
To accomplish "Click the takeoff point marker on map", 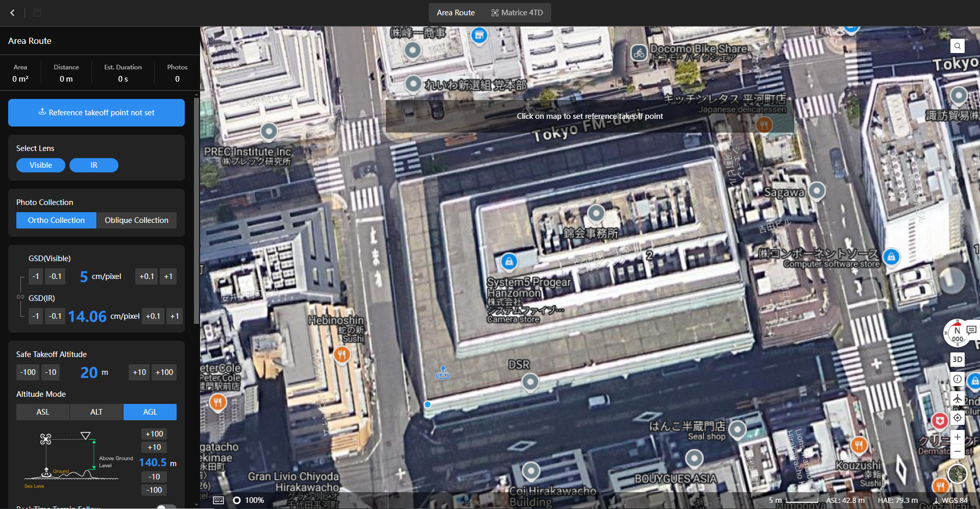I will (x=443, y=372).
